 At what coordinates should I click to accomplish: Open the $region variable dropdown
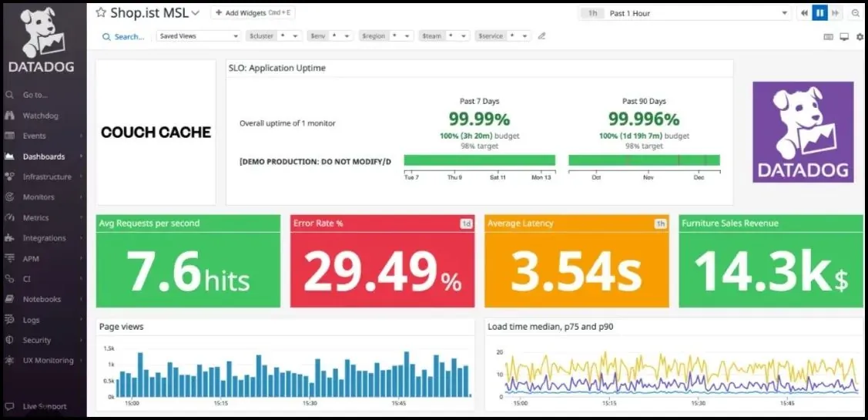(x=386, y=36)
